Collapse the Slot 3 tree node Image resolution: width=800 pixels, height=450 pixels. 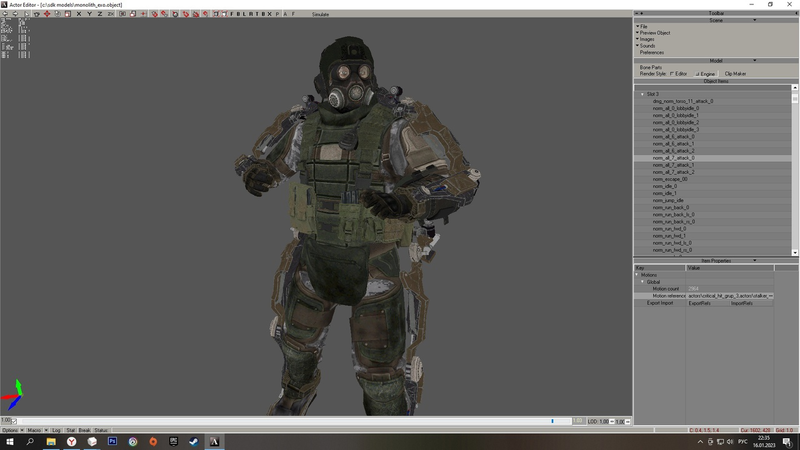tap(642, 94)
